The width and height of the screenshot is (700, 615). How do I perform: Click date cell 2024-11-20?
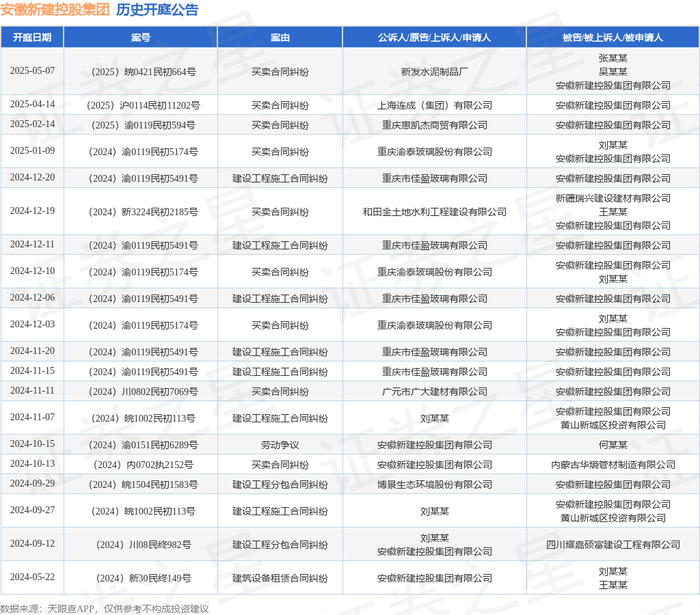[32, 351]
